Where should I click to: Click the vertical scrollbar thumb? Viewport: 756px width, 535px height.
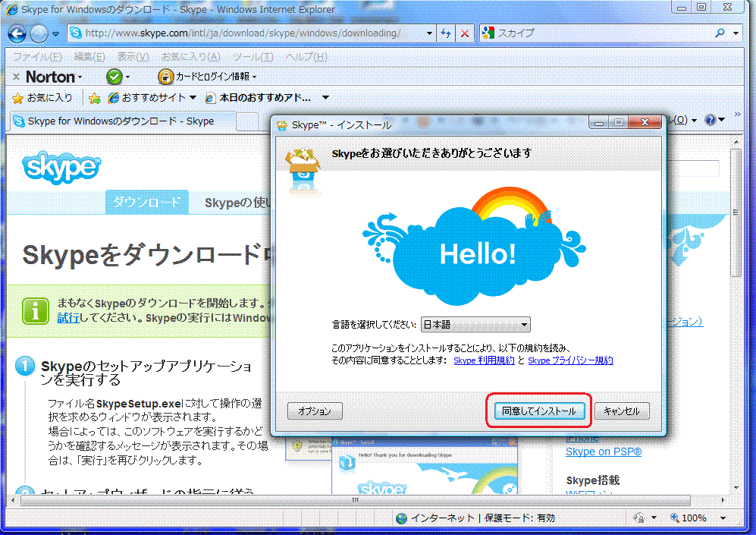coord(736,212)
